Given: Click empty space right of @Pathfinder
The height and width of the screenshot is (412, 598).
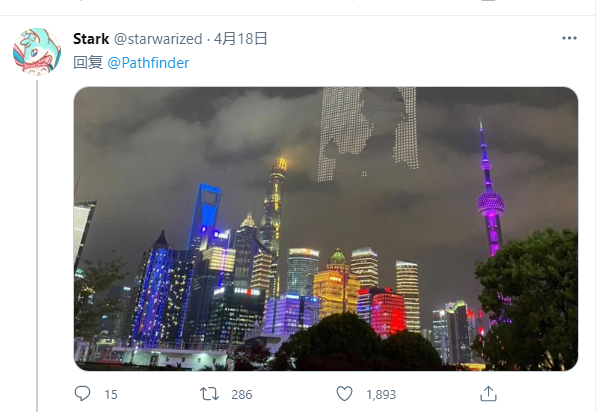Looking at the screenshot, I should tap(381, 63).
